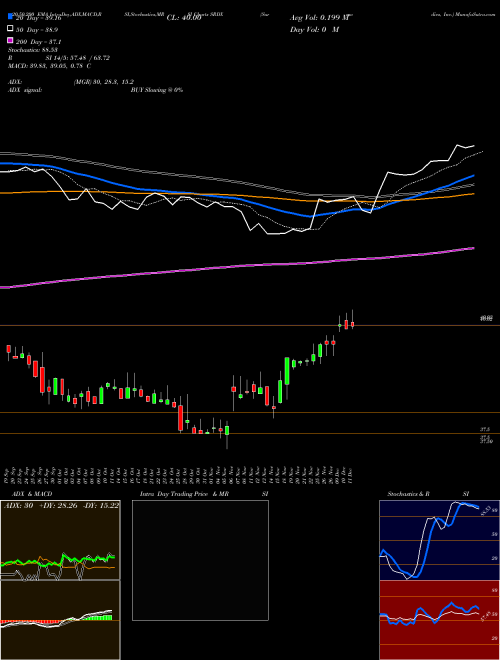Click the last red candlestick on the chart
Viewport: 500px width, 660px height.
[353, 324]
